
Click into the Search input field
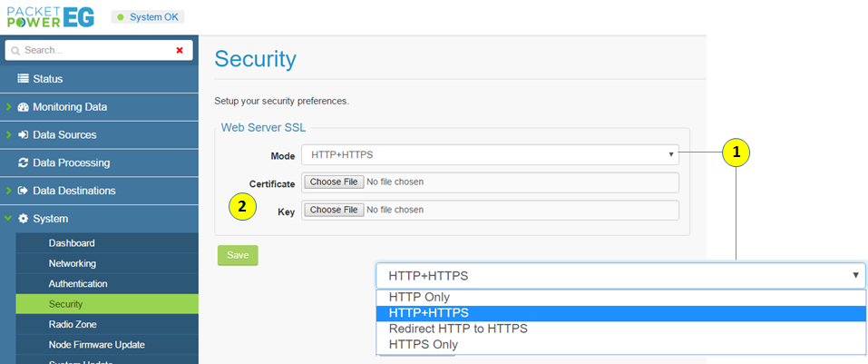[x=91, y=51]
